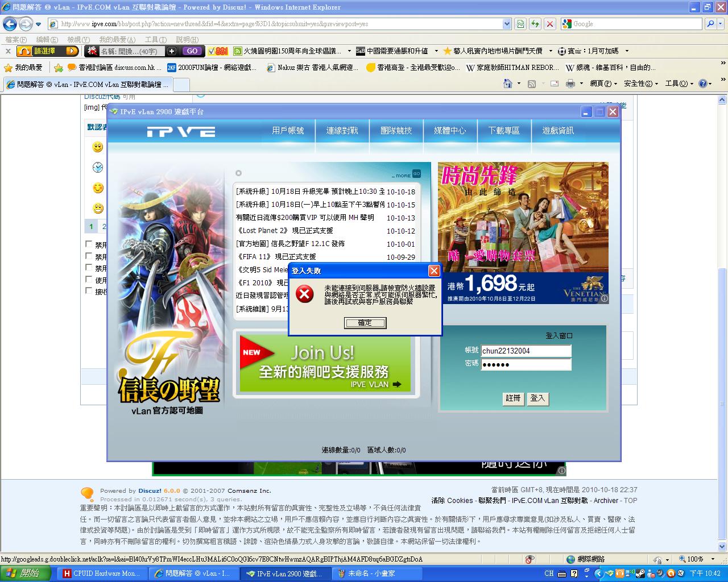Select the 媒體中心 tab in IPvE vLan
Image resolution: width=728 pixels, height=582 pixels.
[x=450, y=131]
